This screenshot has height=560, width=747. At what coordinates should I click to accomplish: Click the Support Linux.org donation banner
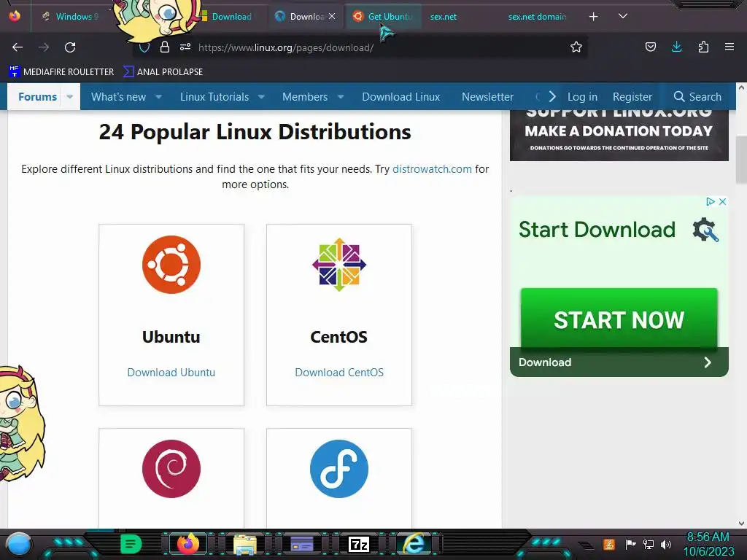[x=619, y=135]
